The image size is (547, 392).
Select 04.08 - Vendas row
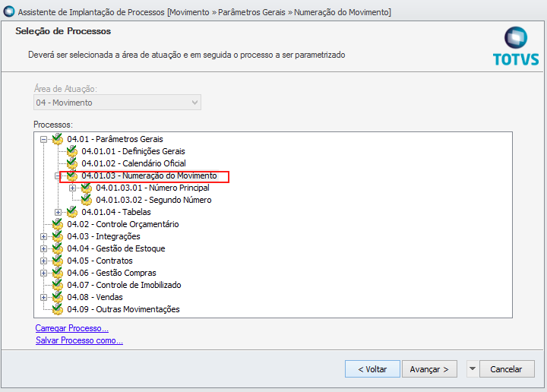pos(95,297)
